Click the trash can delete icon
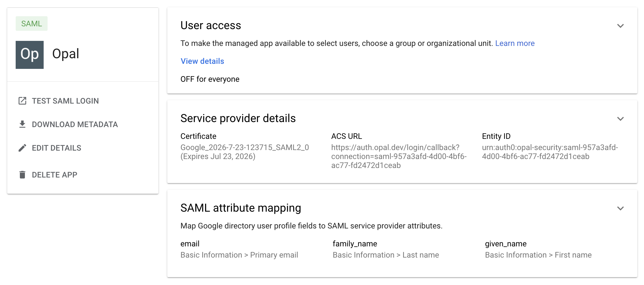Viewport: 644px width, 285px height. point(22,175)
